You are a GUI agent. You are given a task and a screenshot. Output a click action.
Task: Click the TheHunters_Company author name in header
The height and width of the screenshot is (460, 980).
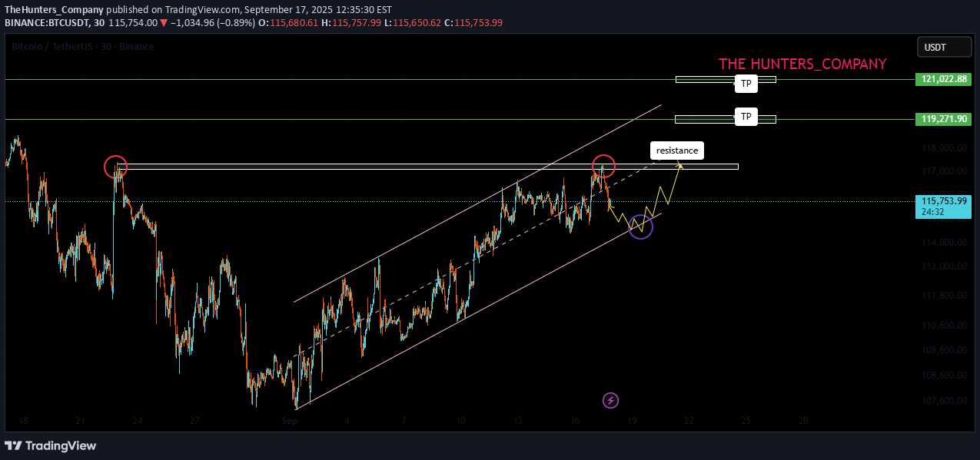pos(54,10)
